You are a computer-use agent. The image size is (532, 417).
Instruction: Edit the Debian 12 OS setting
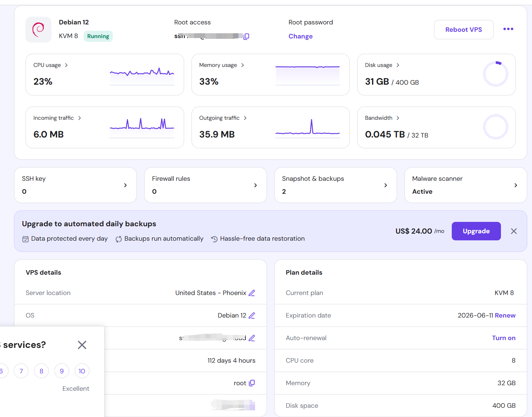click(252, 315)
